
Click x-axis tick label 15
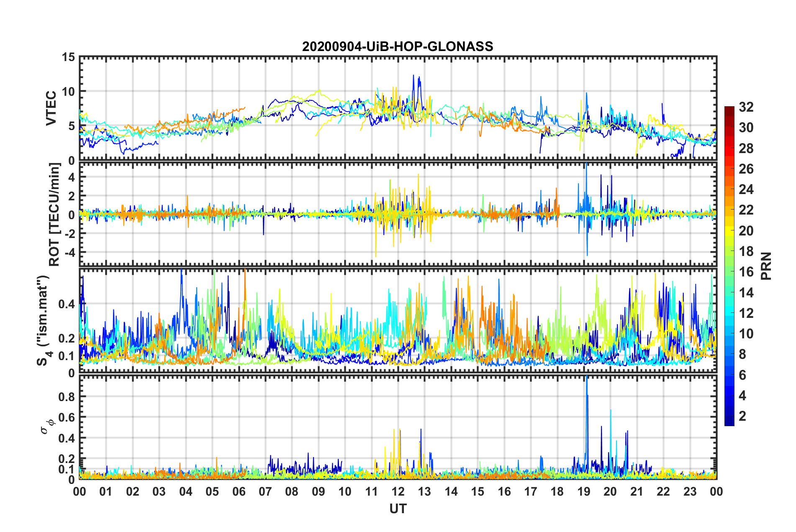478,491
